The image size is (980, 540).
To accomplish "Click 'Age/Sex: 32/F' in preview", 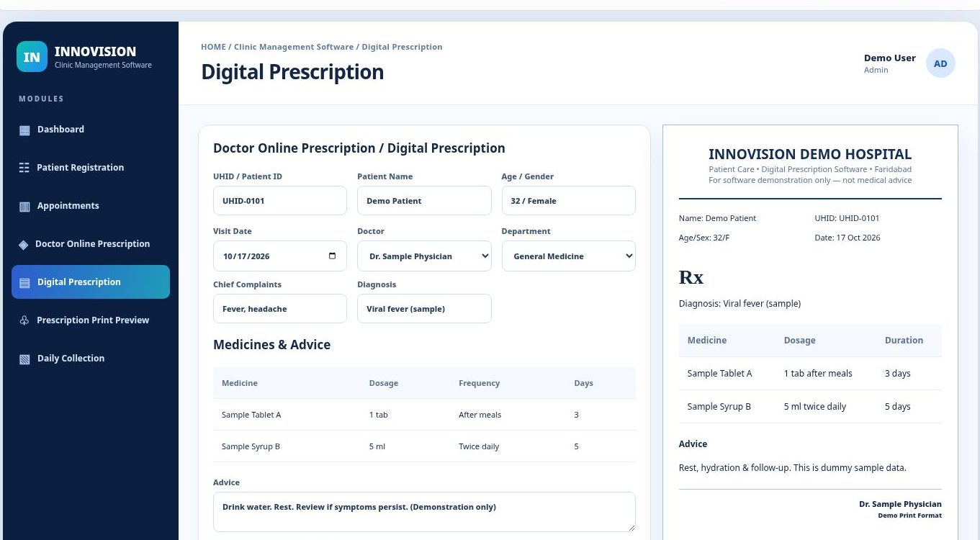I will pyautogui.click(x=704, y=238).
